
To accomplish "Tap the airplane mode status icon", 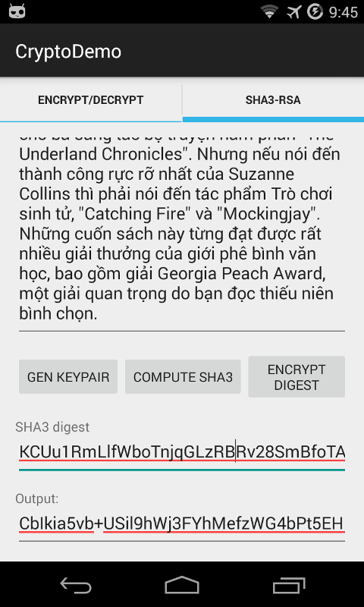I will tap(294, 12).
